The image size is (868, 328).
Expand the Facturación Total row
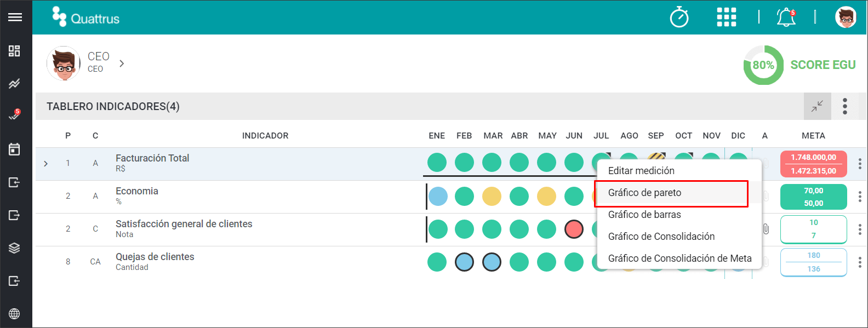(45, 163)
